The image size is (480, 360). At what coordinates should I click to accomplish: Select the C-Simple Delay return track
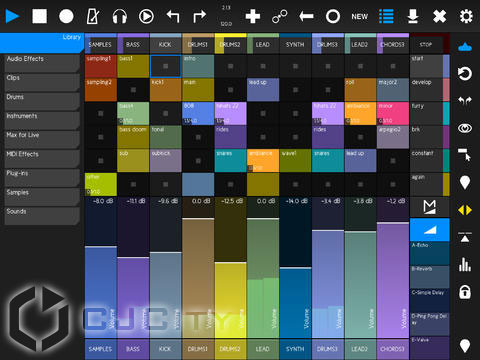tap(430, 300)
